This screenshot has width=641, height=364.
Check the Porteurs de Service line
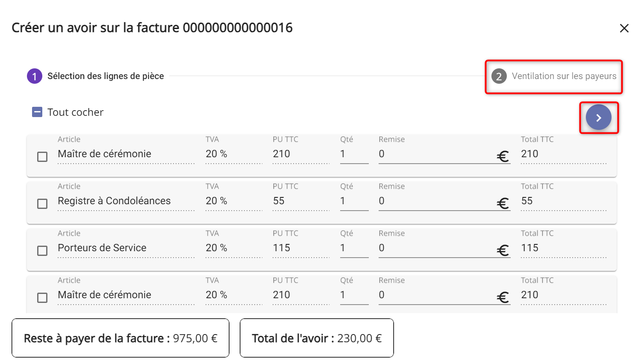[42, 251]
